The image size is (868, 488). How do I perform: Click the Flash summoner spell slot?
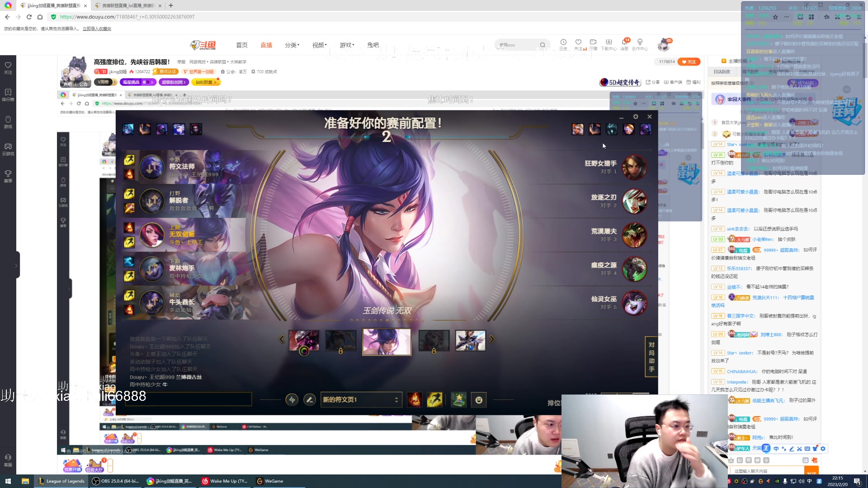point(434,400)
